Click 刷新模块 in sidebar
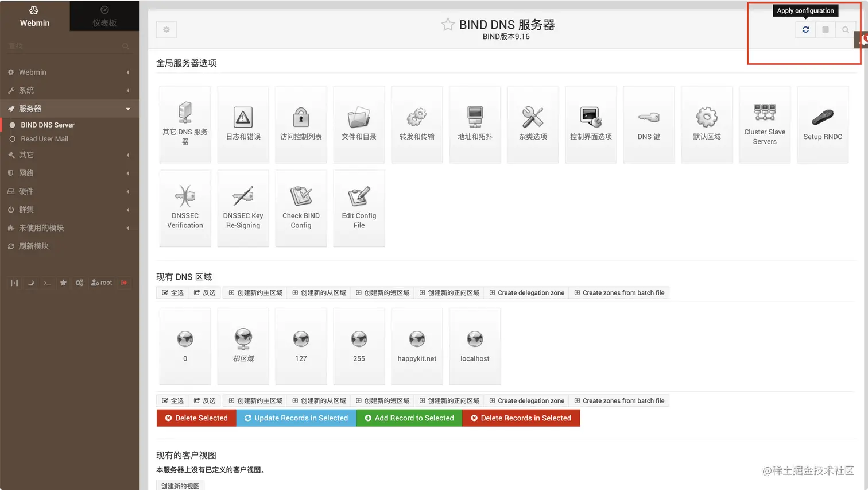 tap(69, 246)
